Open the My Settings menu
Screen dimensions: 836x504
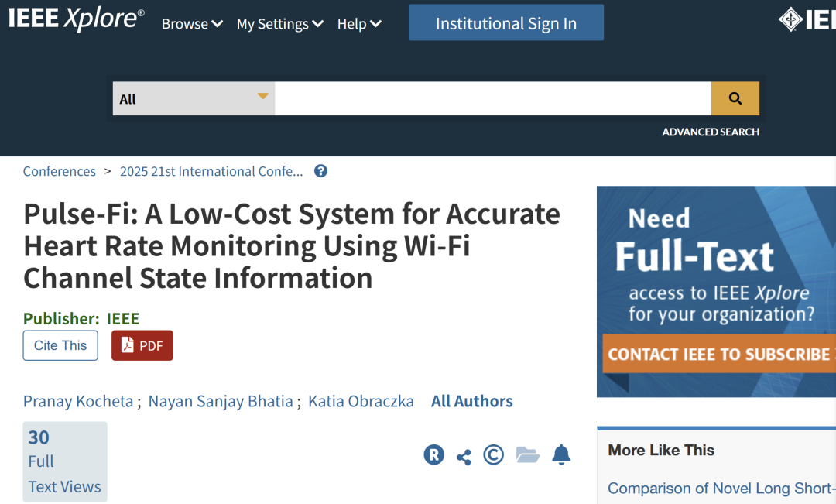point(280,24)
